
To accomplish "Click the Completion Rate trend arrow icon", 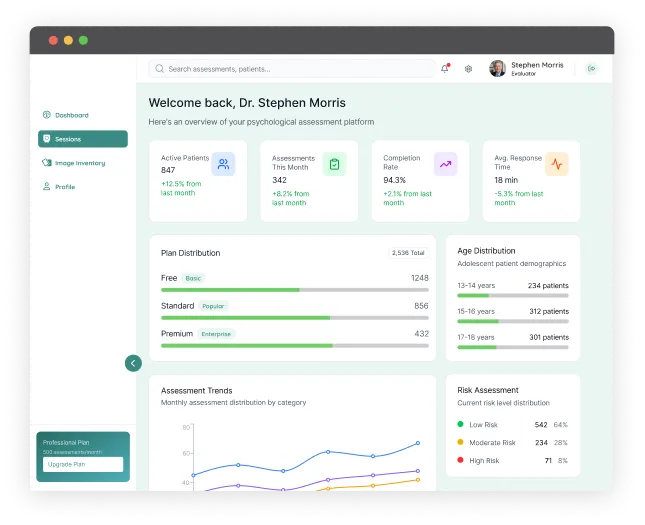I will [x=445, y=164].
